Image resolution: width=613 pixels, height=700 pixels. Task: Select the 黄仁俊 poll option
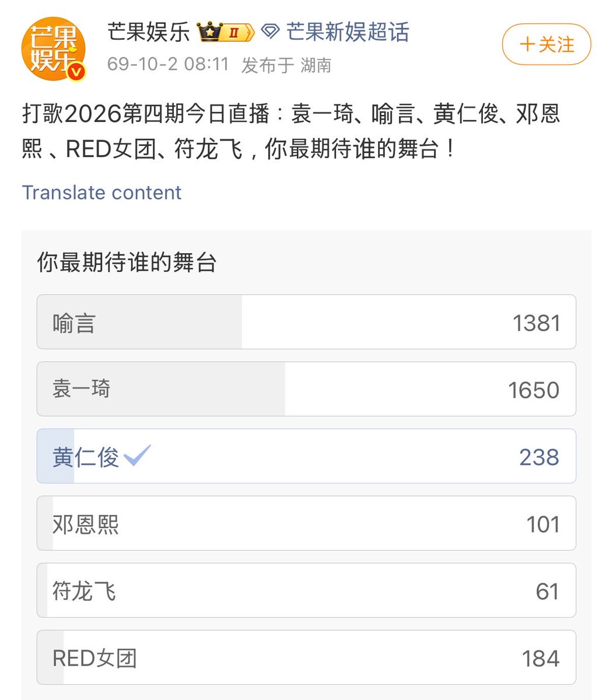click(x=306, y=456)
